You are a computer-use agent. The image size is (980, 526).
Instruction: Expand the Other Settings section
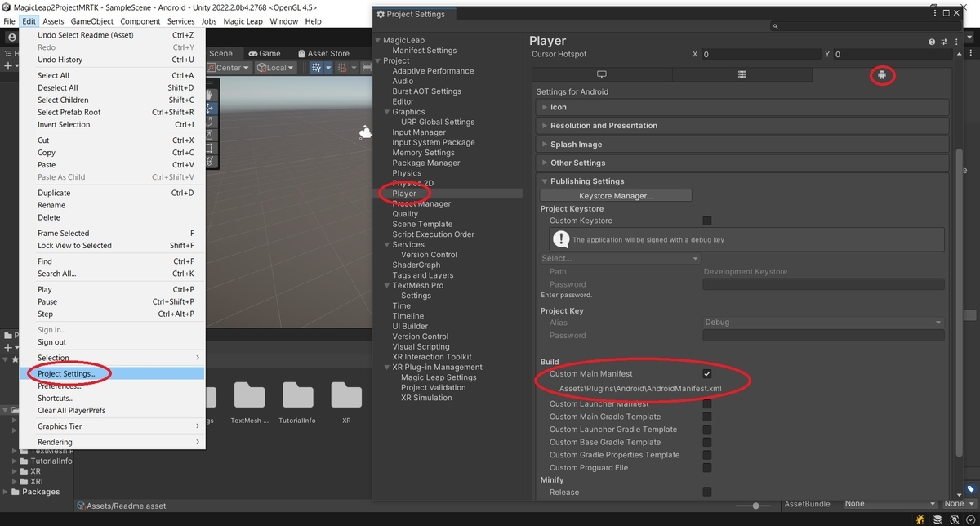742,163
